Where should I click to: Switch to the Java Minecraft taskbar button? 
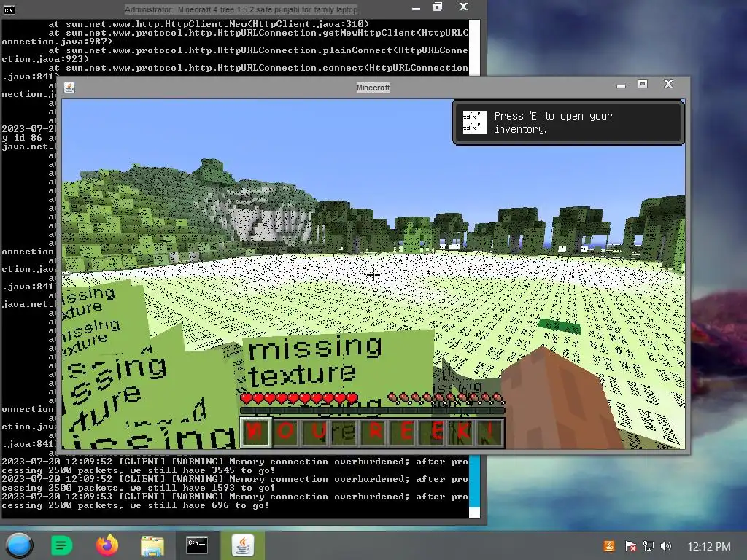tap(242, 545)
